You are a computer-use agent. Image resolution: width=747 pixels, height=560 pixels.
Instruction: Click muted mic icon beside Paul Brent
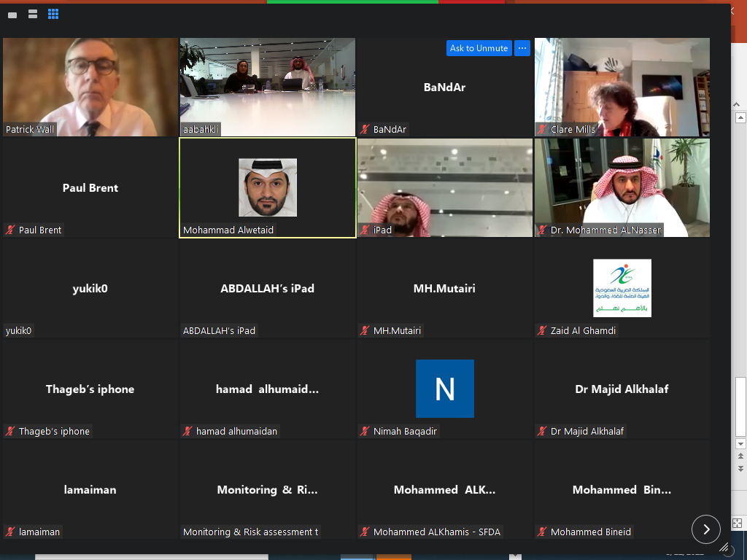(11, 230)
